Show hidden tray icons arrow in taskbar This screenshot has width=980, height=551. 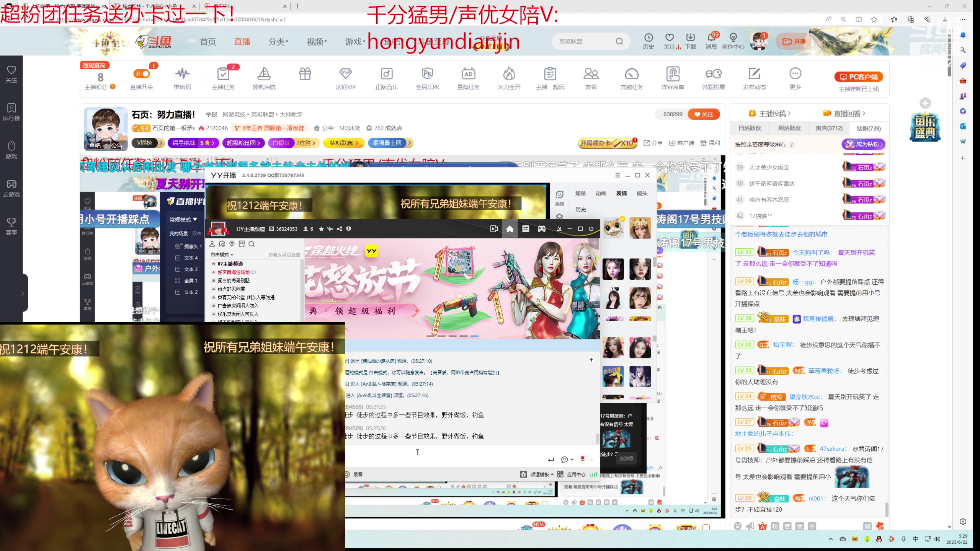[x=830, y=539]
